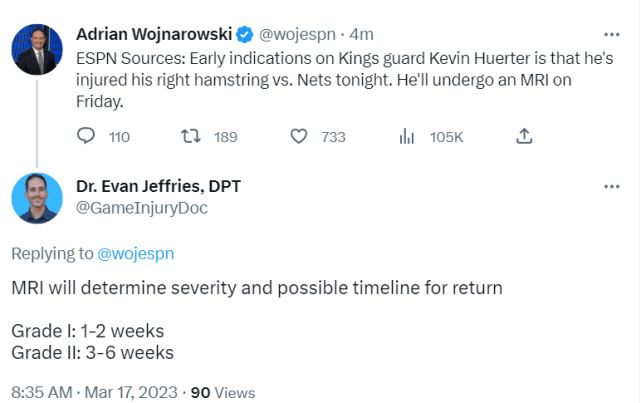641x403 pixels.
Task: Click the 4m tweet timestamp
Action: tap(361, 36)
